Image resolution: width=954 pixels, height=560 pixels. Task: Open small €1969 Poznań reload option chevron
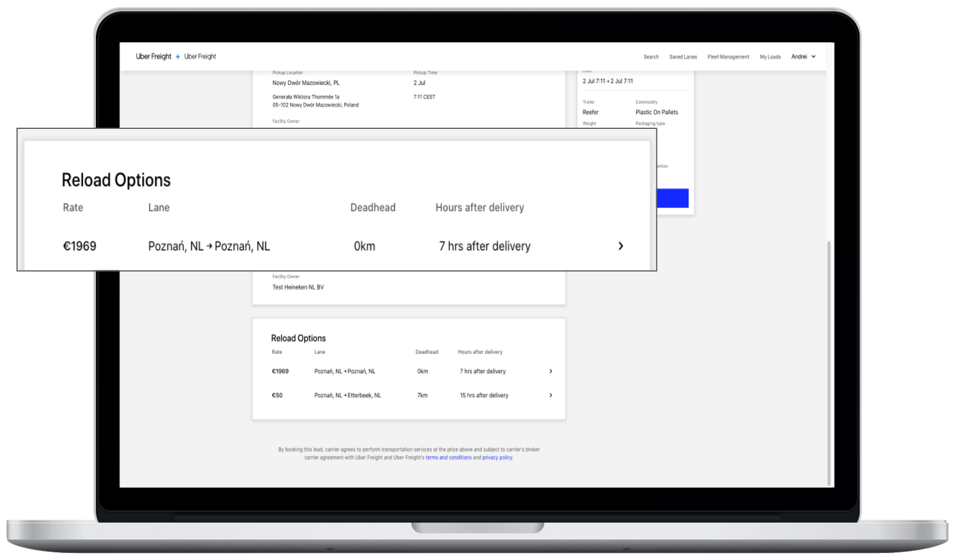[x=550, y=372]
